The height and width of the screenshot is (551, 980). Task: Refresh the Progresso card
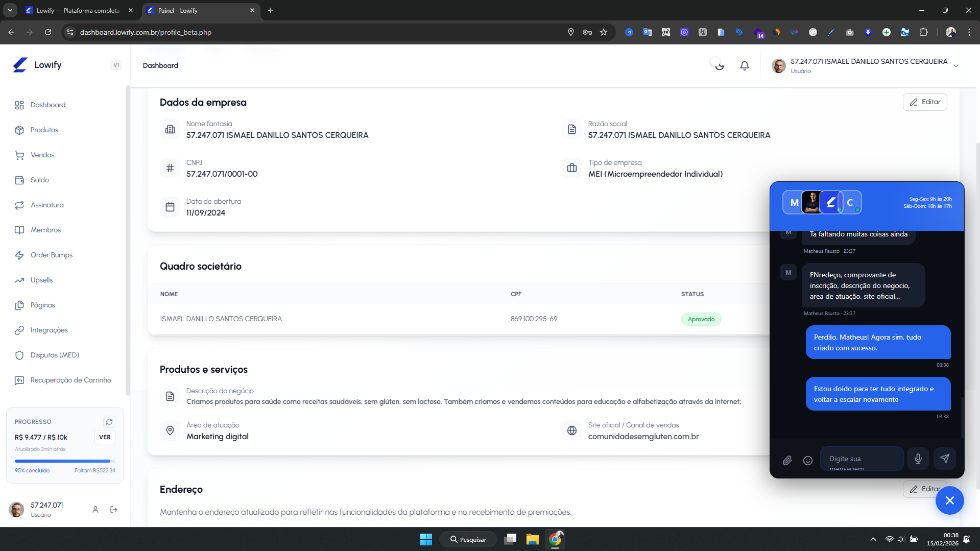tap(109, 422)
